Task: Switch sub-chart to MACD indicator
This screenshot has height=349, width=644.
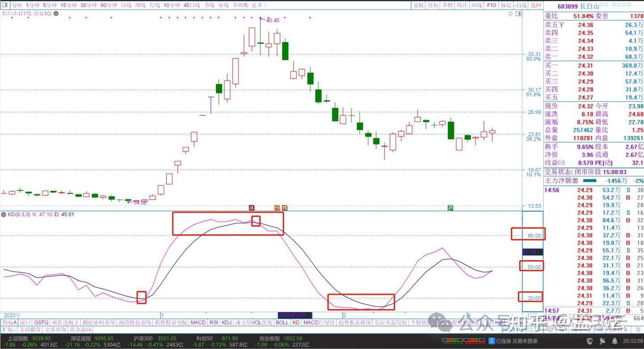Action: pyautogui.click(x=198, y=322)
